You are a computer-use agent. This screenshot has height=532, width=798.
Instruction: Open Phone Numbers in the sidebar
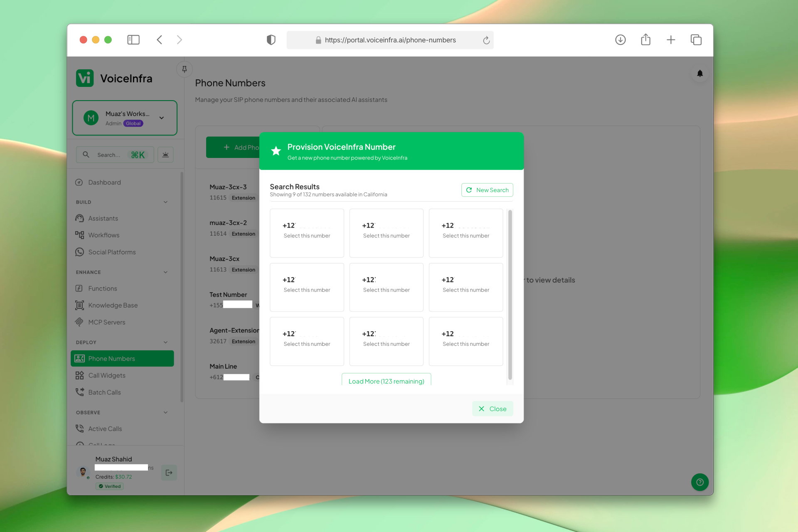122,359
